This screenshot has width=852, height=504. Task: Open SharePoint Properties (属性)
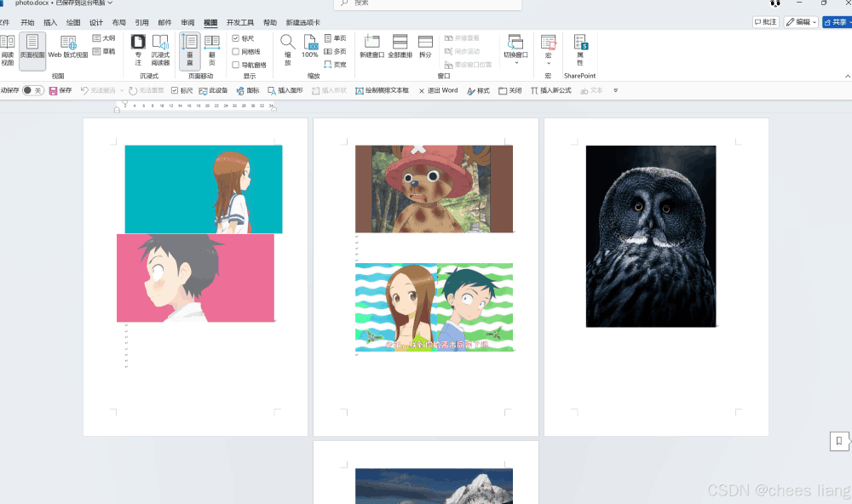(580, 50)
